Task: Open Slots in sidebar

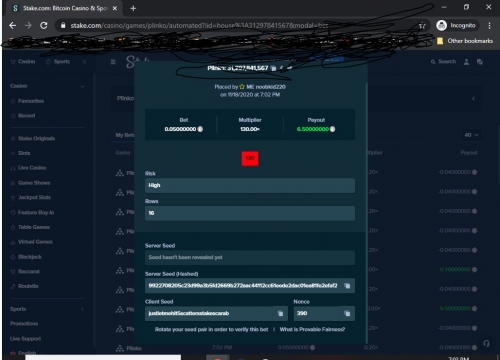Action: click(x=20, y=153)
